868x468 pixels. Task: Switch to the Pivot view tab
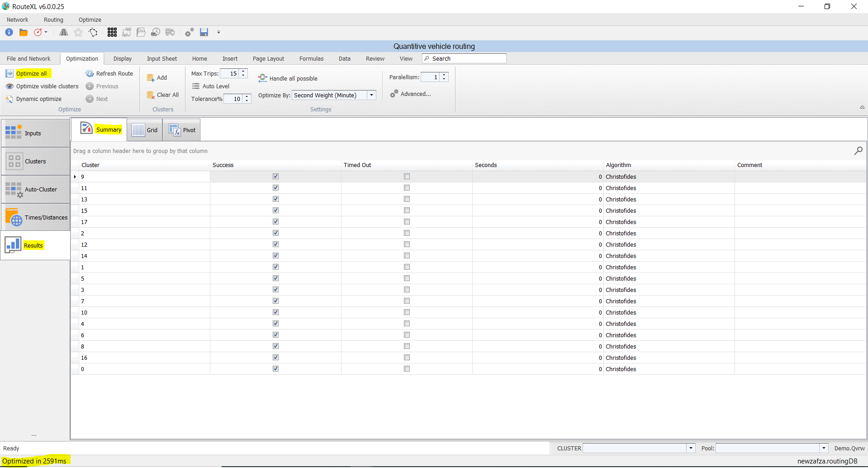click(x=182, y=130)
